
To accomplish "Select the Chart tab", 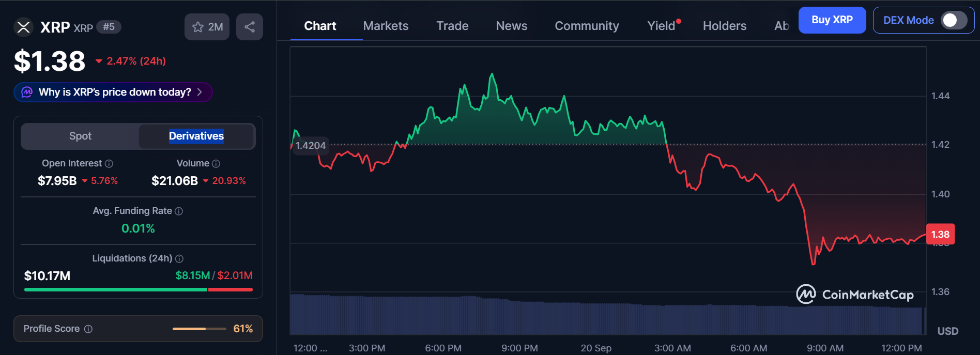I will (x=320, y=26).
